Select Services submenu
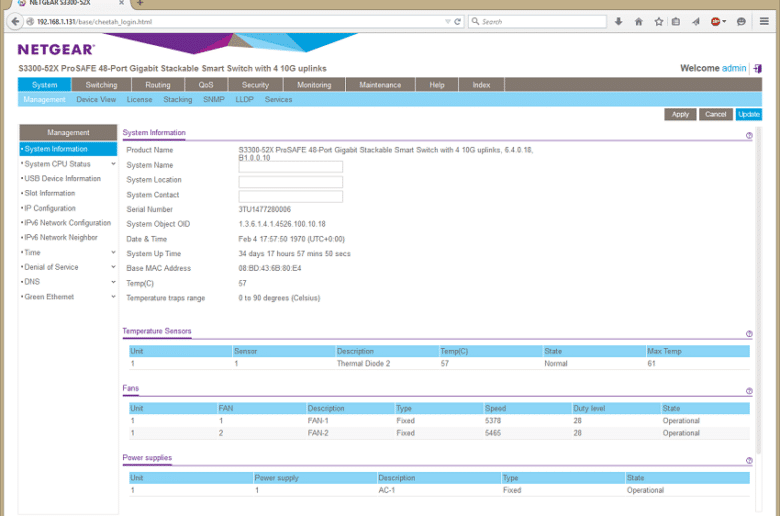 tap(279, 100)
